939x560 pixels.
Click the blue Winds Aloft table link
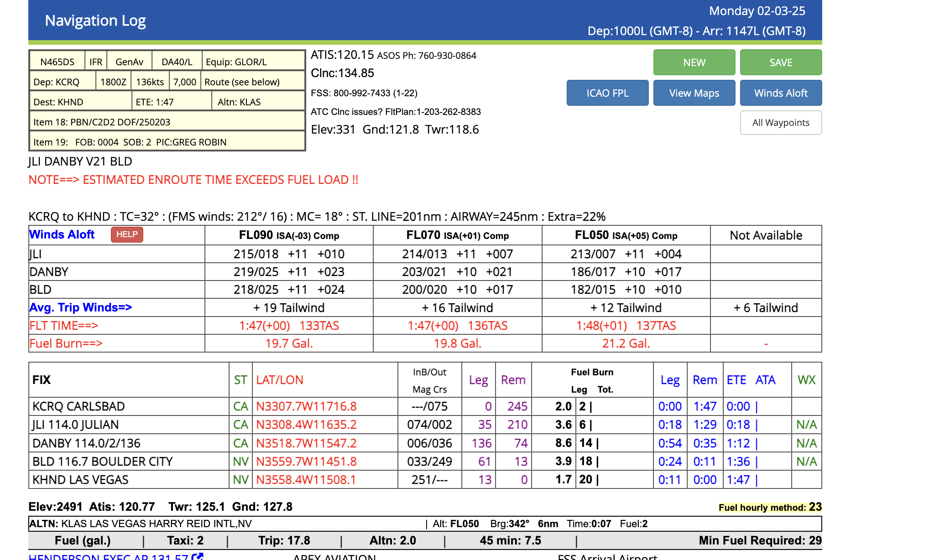click(x=62, y=234)
